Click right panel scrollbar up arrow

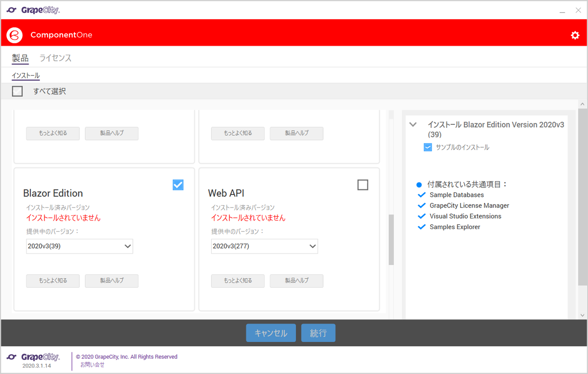click(x=582, y=104)
